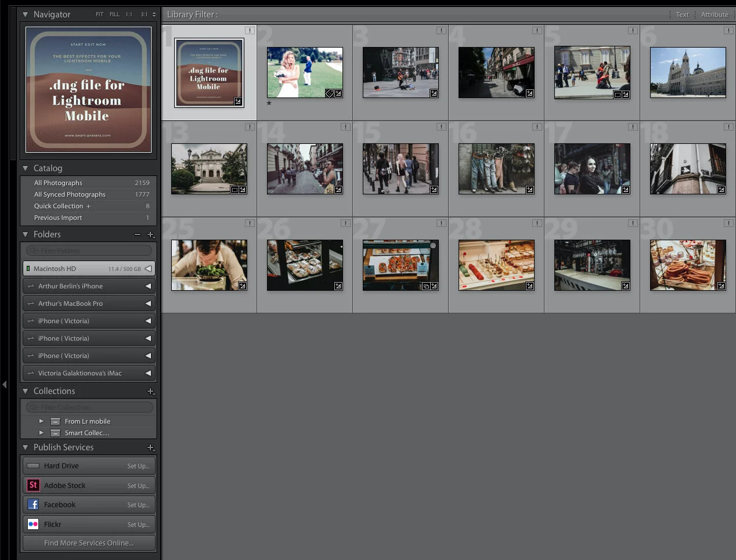Click the develop settings badge on photo 3
The width and height of the screenshot is (736, 560).
[433, 93]
